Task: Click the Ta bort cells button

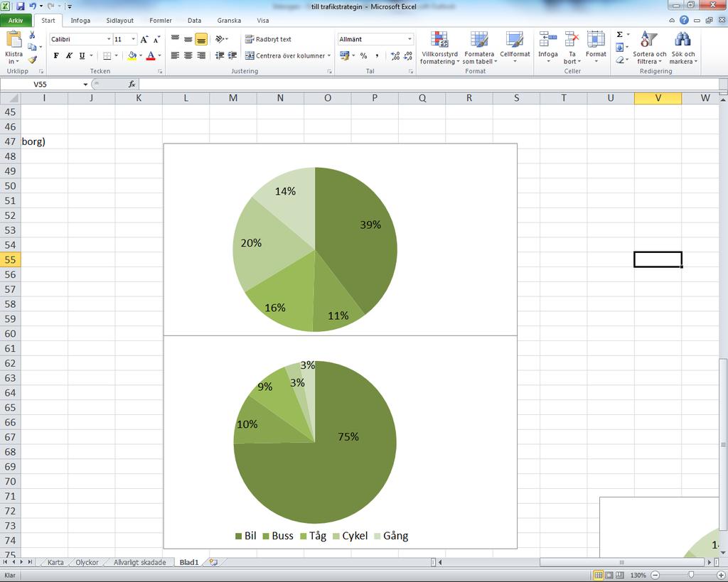Action: tap(572, 48)
